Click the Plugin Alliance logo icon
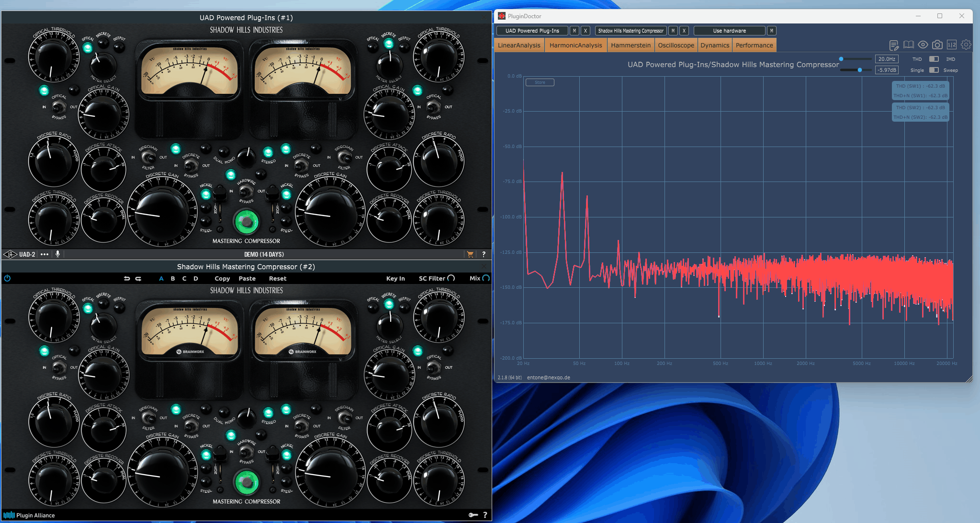 click(9, 515)
